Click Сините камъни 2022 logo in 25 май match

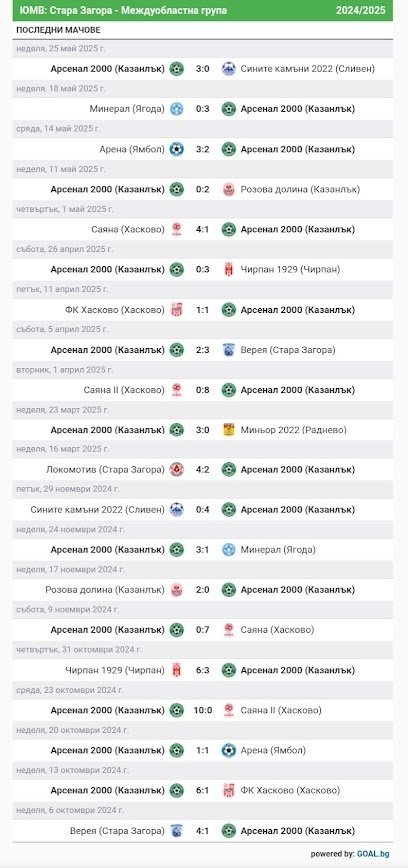tap(228, 69)
